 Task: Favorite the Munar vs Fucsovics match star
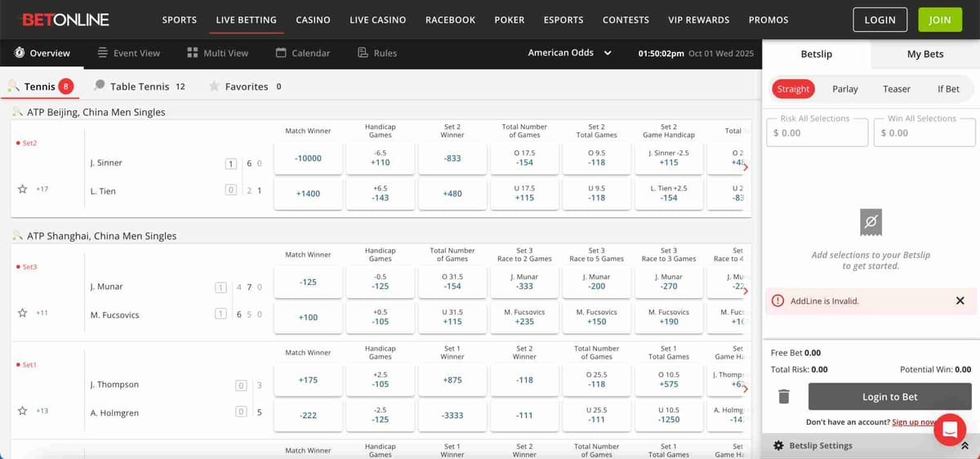[22, 313]
